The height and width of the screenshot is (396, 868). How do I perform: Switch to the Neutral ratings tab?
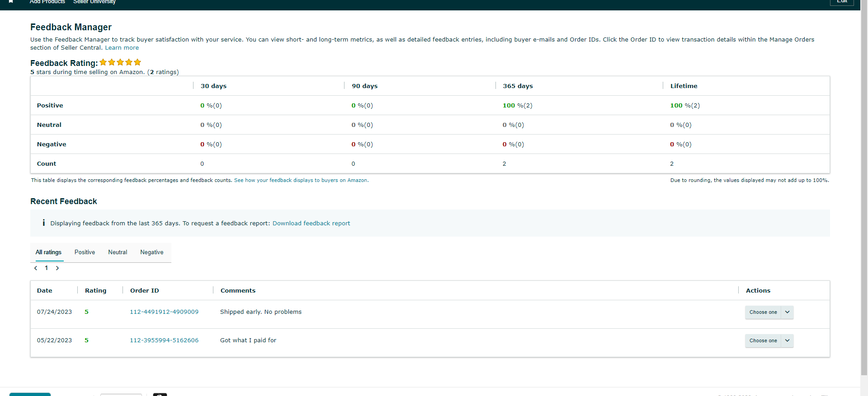pyautogui.click(x=118, y=252)
